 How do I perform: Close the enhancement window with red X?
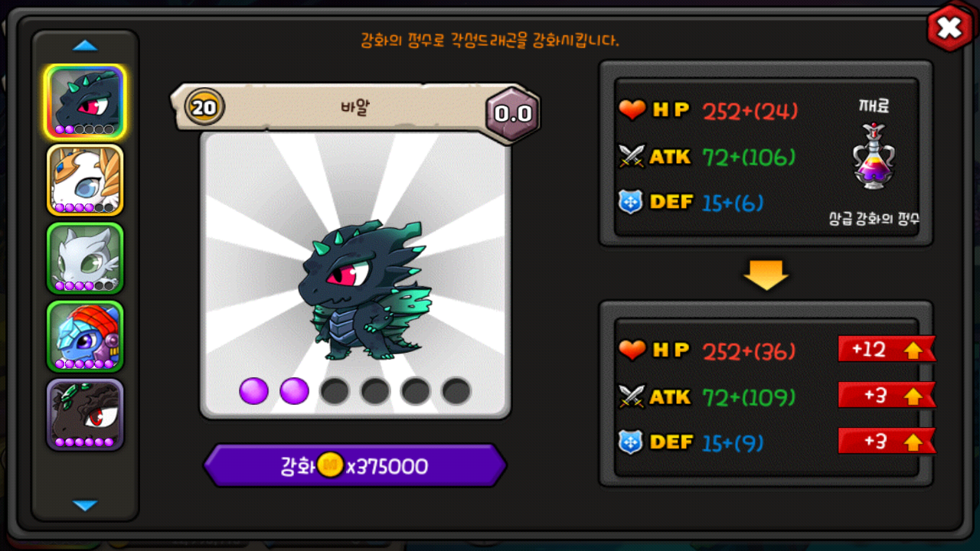(x=949, y=28)
